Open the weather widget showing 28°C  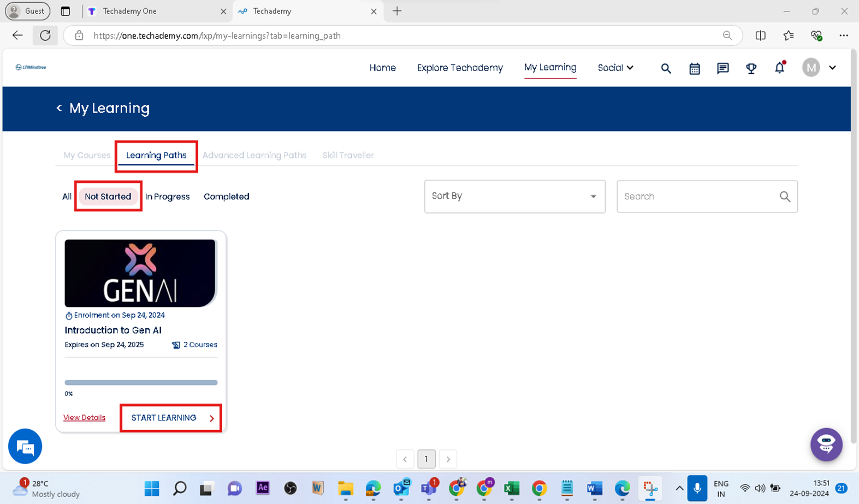tap(46, 488)
